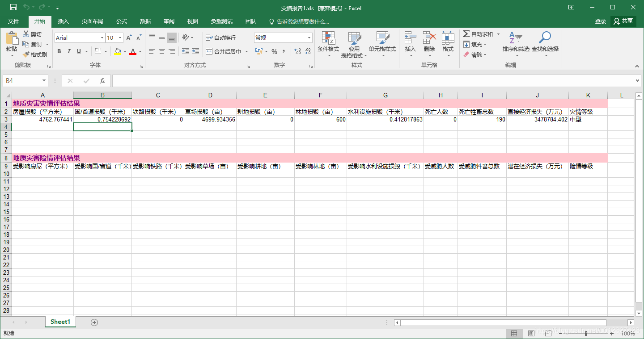Open the fill color dropdown arrow
Image resolution: width=644 pixels, height=339 pixels.
click(124, 51)
